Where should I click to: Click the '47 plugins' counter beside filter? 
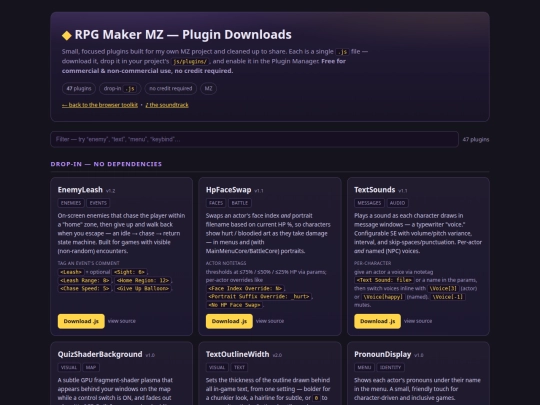coord(476,139)
